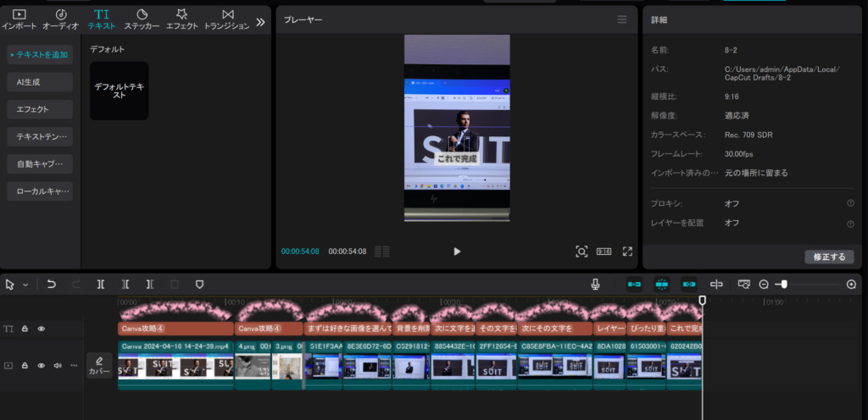Open the video track more options (…)
This screenshot has height=420, width=868.
click(x=74, y=366)
